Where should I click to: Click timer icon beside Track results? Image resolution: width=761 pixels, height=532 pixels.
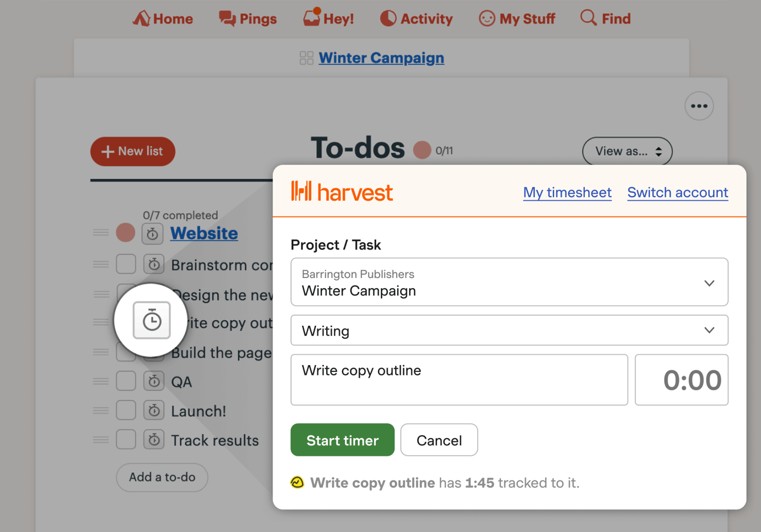pos(153,440)
